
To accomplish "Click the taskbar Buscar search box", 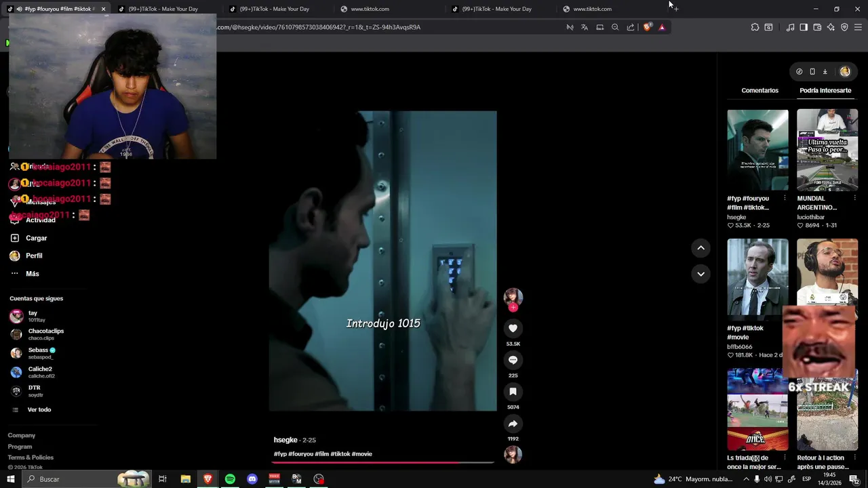I will [x=87, y=479].
